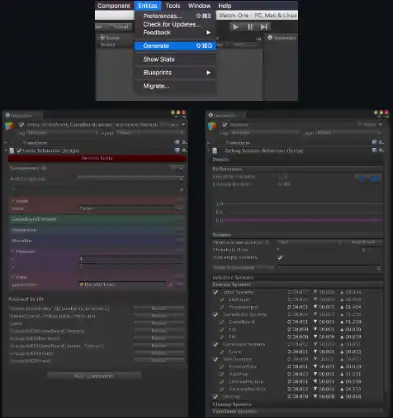Select Migrate... from the Entitas menu
393x418 pixels.
(x=175, y=86)
